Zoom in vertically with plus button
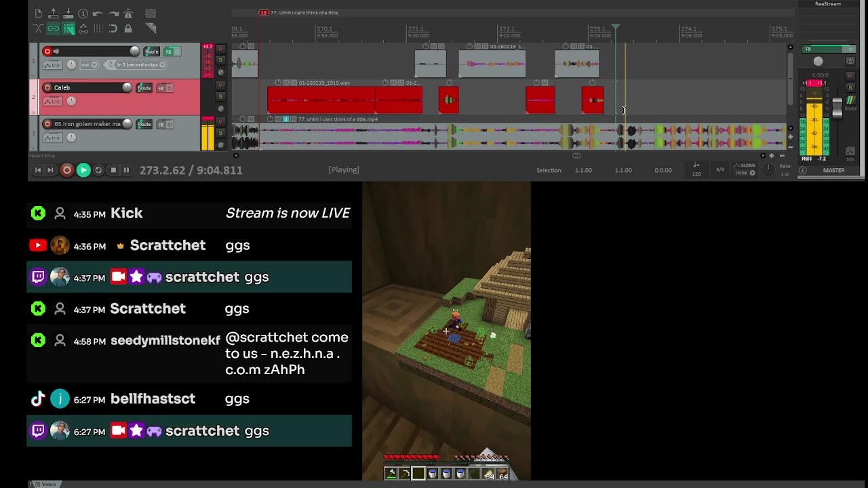 point(790,138)
